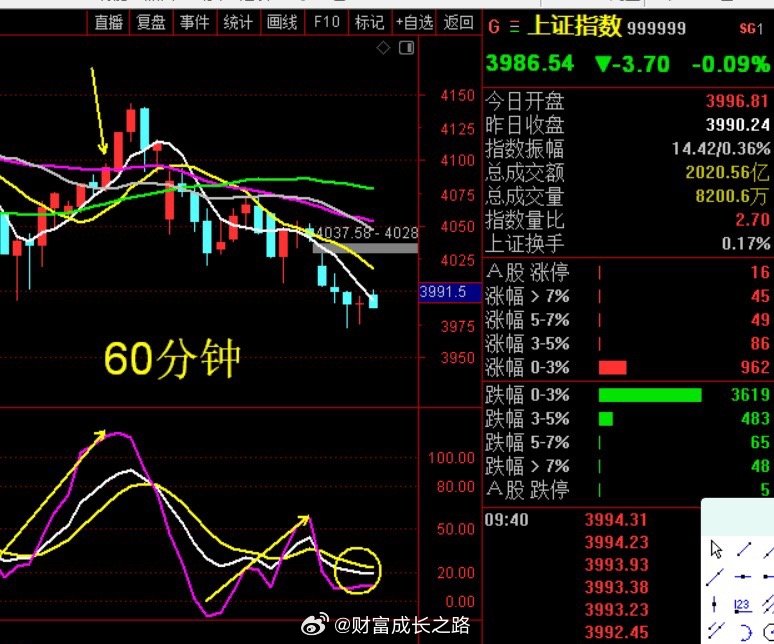Click the red G icon beside 上证指数

(x=493, y=27)
